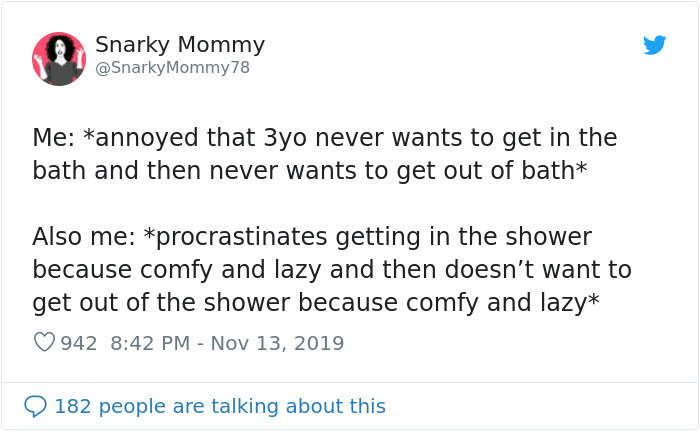Viewport: 700px width, 431px height.
Task: Open "182 people are talking about this"
Action: coord(220,406)
